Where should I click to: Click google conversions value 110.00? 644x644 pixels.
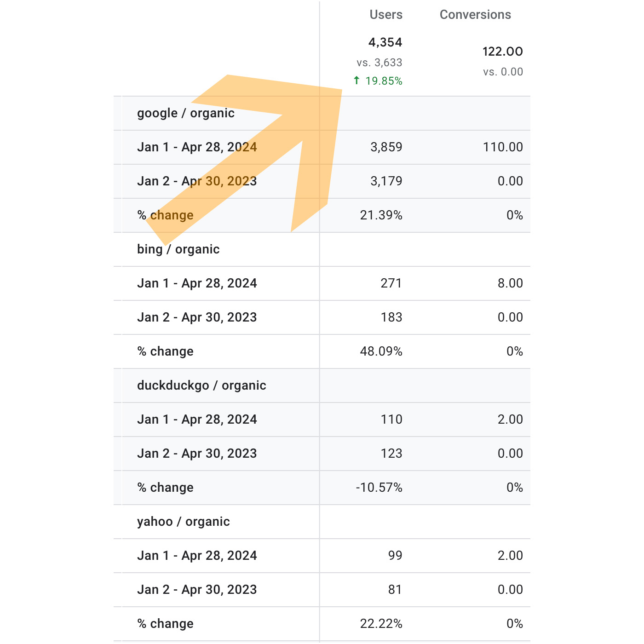click(x=503, y=147)
